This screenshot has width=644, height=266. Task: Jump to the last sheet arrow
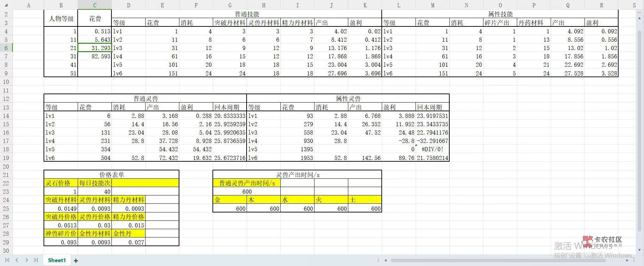click(36, 260)
